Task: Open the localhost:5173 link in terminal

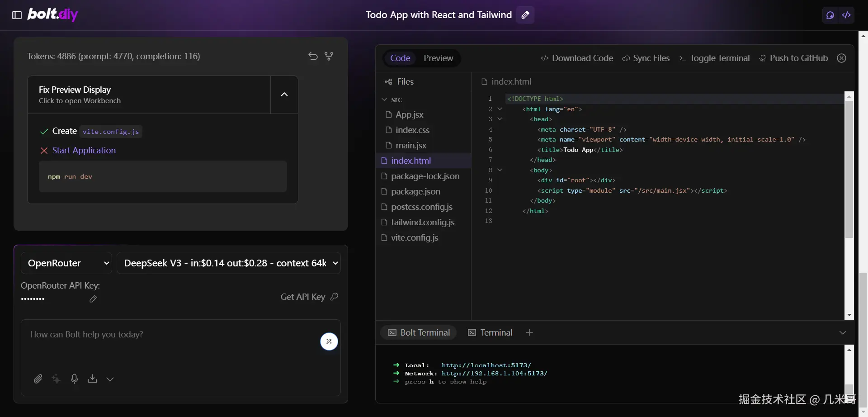Action: [x=486, y=365]
